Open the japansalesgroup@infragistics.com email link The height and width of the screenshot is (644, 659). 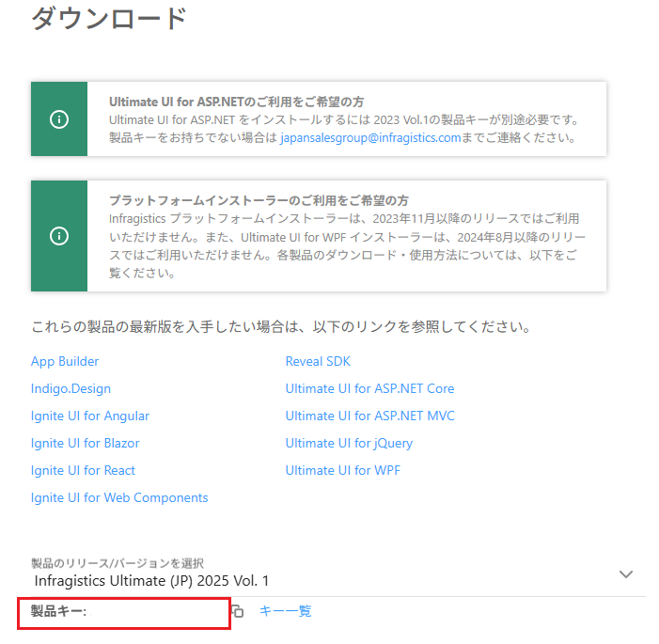(x=370, y=138)
